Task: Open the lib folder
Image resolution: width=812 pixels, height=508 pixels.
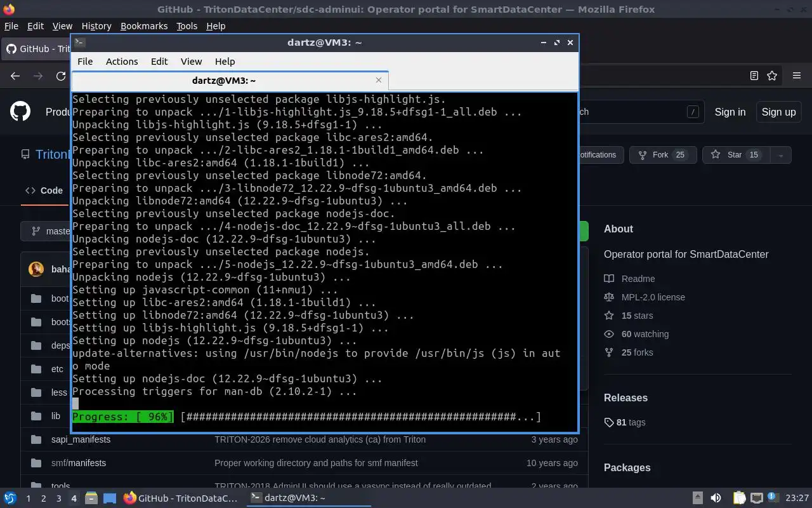Action: pos(56,416)
